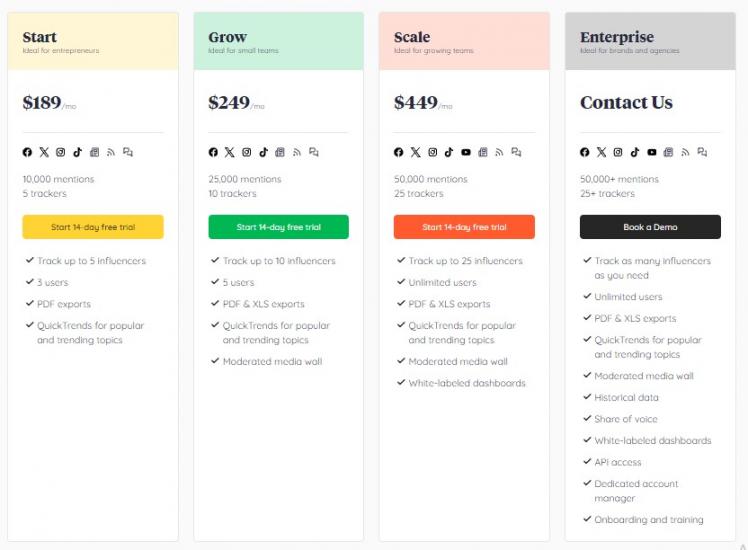Click the X (Twitter) icon in Grow plan

[230, 152]
